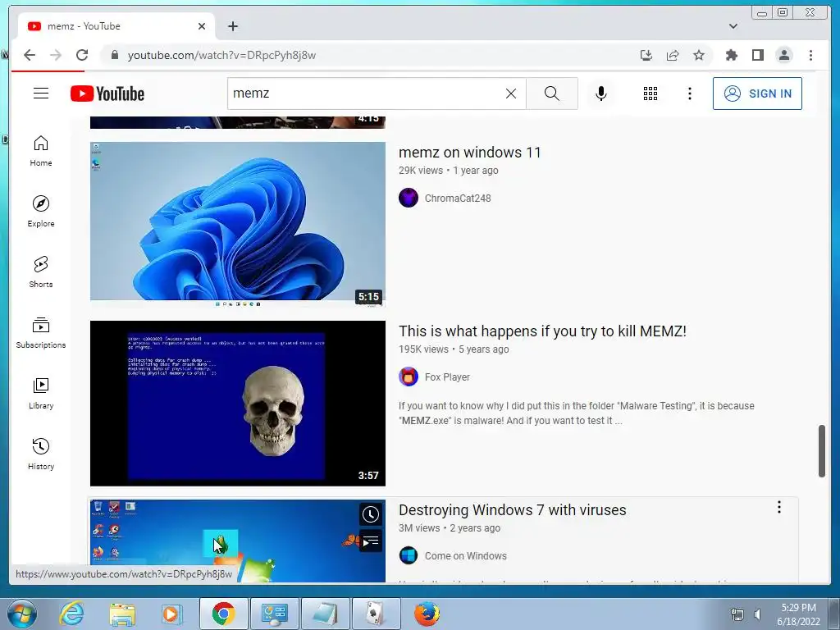Visit the Fox Player channel
840x630 pixels.
tap(447, 377)
